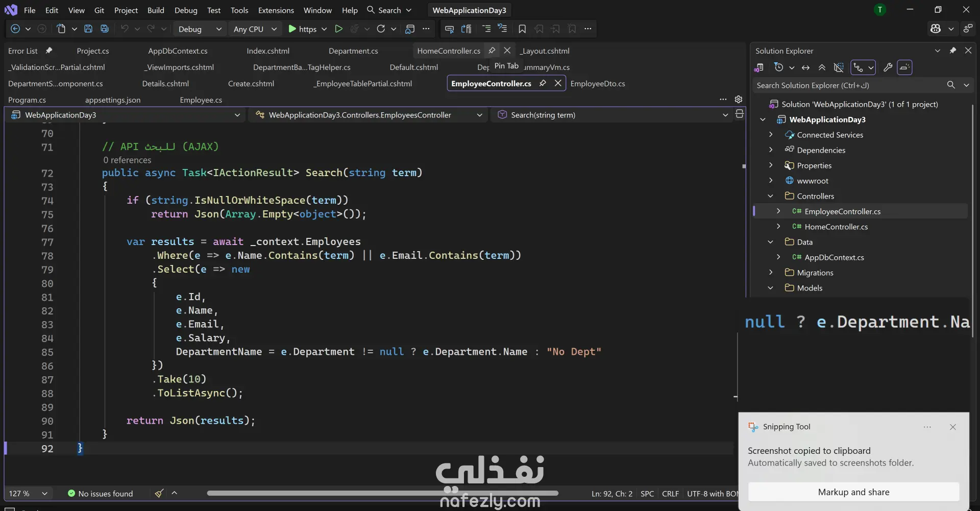Pin the HomeController.cs tab
Screen dimensions: 980x511
pyautogui.click(x=492, y=51)
